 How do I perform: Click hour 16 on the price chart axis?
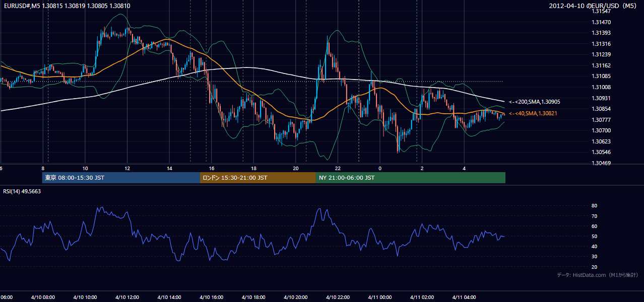tap(211, 169)
